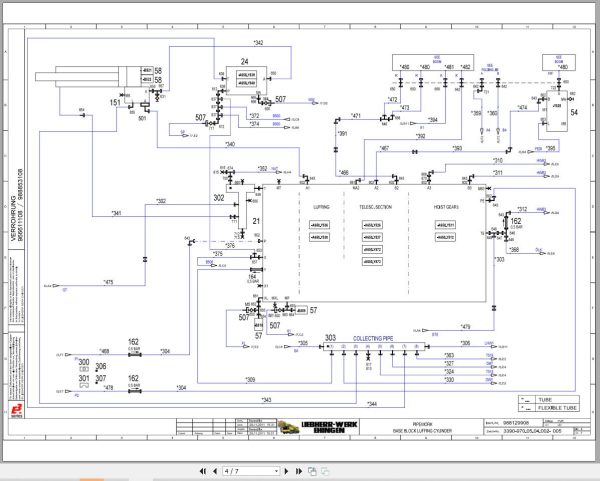Click pipe label '*391'

point(342,134)
